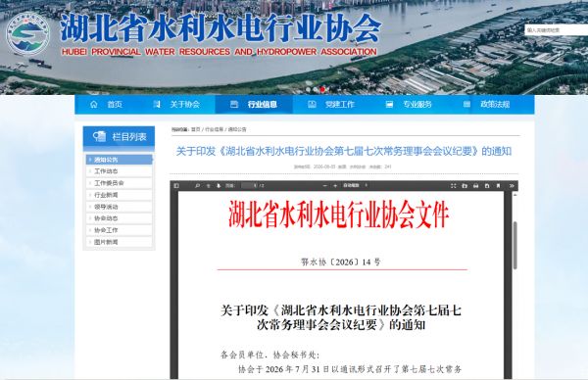Open 关于协会 navigation menu
This screenshot has width=588, height=380.
click(x=176, y=104)
